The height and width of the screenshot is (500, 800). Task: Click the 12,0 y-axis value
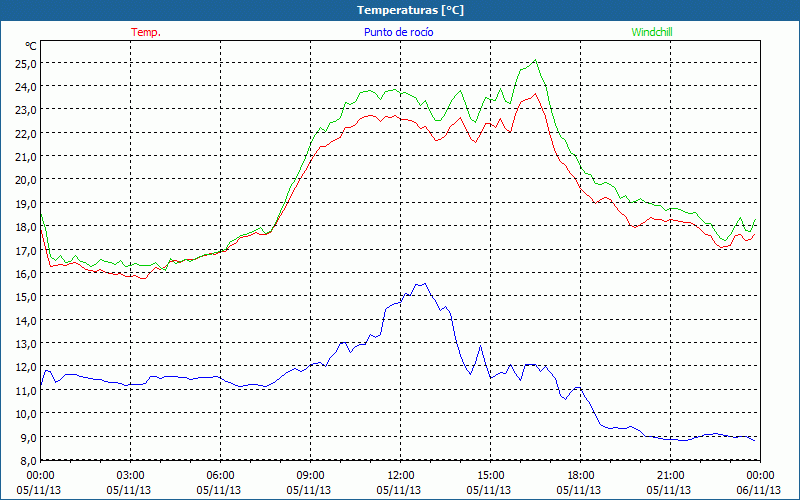[x=27, y=367]
